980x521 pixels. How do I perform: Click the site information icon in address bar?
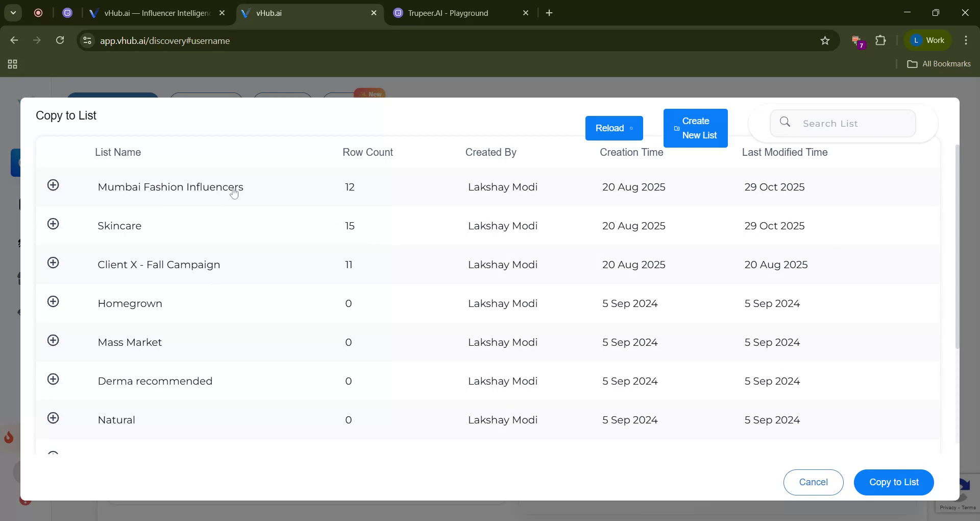pos(87,41)
